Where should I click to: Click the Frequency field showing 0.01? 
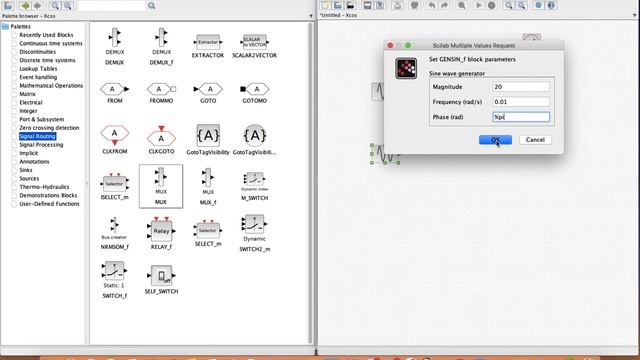[x=521, y=102]
